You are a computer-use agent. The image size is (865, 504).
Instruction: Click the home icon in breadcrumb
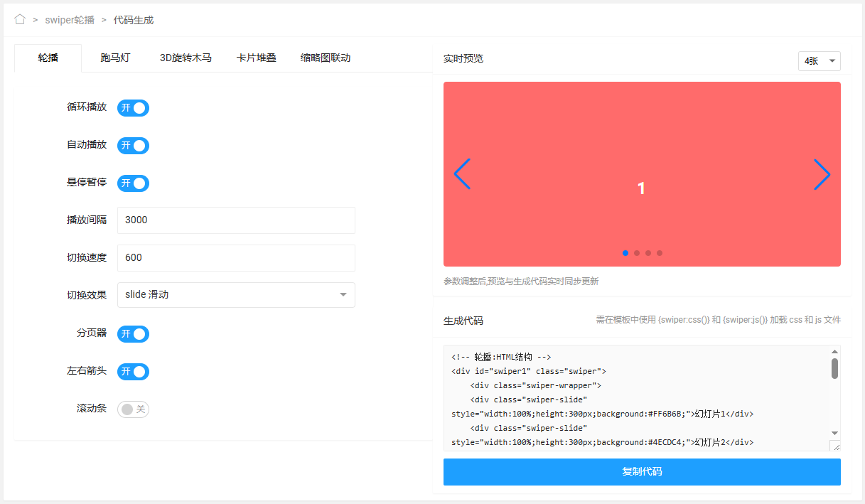pyautogui.click(x=20, y=19)
